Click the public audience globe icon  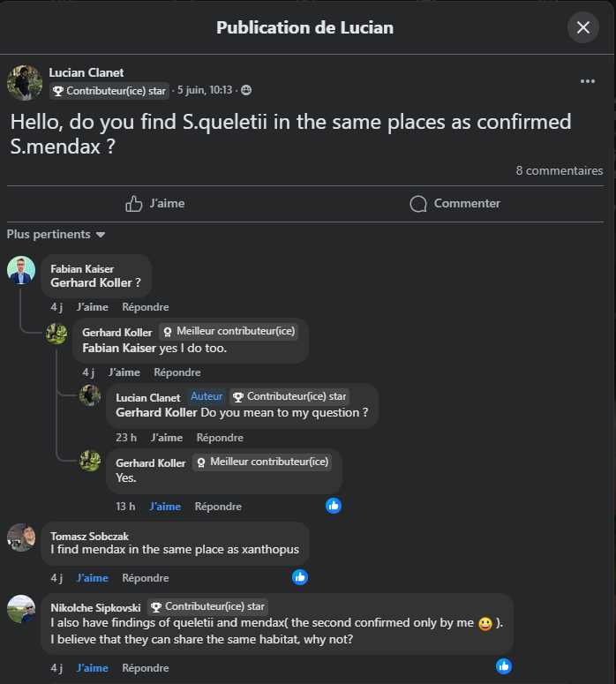[x=246, y=91]
